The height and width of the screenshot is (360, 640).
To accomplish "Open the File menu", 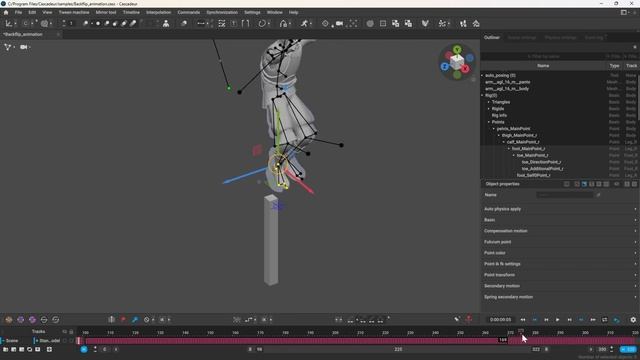I will (x=18, y=12).
